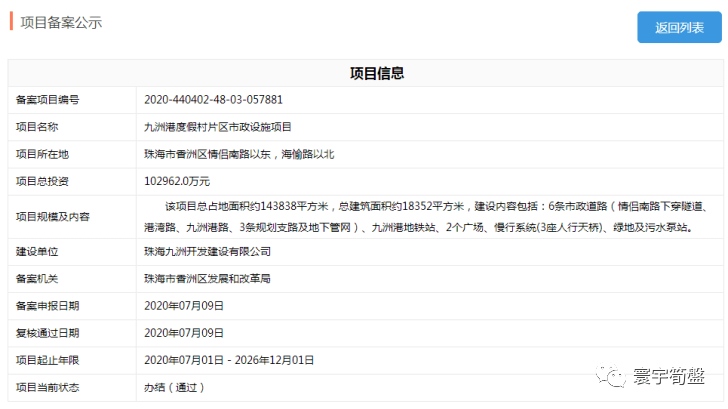This screenshot has height=409, width=728.
Task: Select the 项目名称 label cell
Action: coord(72,127)
